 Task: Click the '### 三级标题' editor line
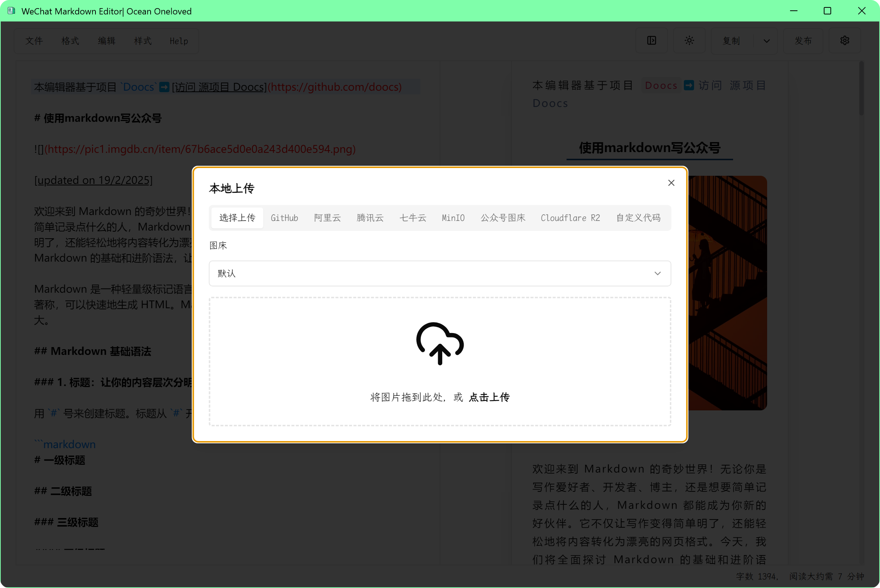tap(66, 523)
